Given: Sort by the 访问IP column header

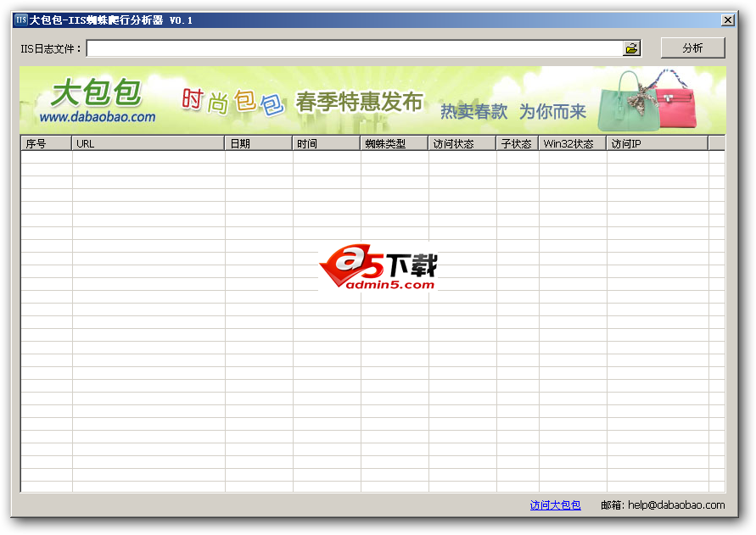Looking at the screenshot, I should (658, 143).
